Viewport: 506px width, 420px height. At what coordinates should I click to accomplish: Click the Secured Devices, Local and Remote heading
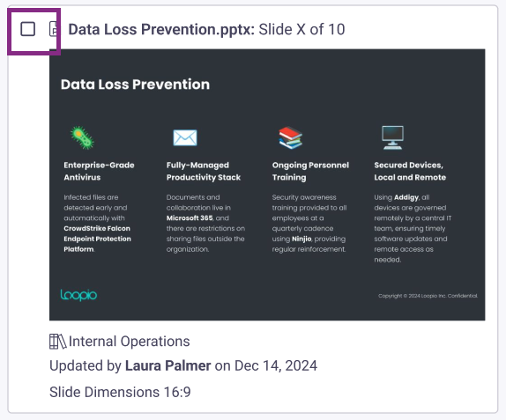[x=410, y=171]
